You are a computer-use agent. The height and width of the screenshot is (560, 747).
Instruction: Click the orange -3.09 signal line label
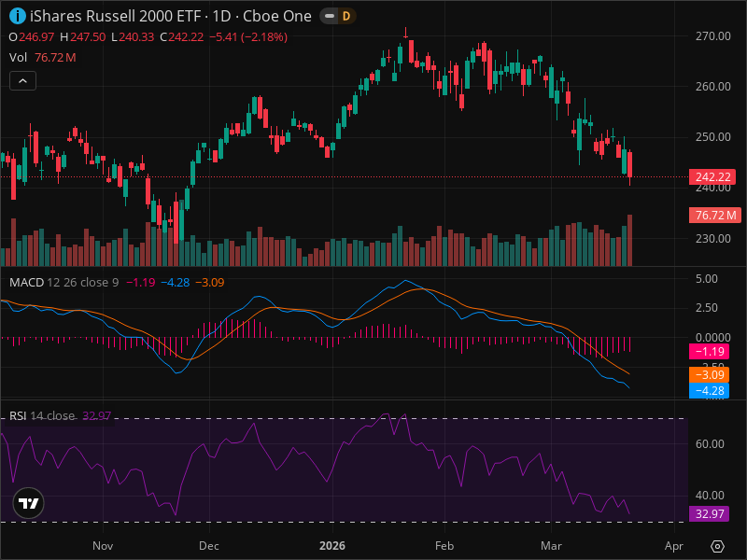pos(710,375)
